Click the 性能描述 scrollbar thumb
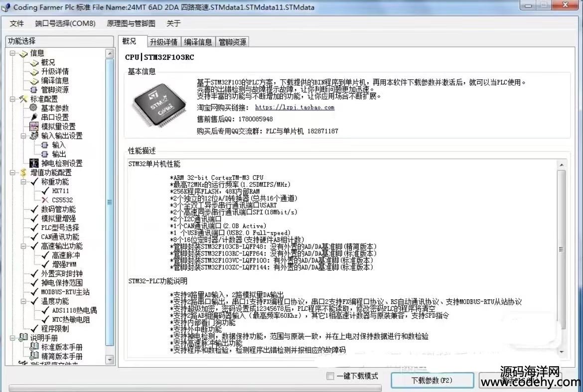This screenshot has width=583, height=392. coord(561,250)
